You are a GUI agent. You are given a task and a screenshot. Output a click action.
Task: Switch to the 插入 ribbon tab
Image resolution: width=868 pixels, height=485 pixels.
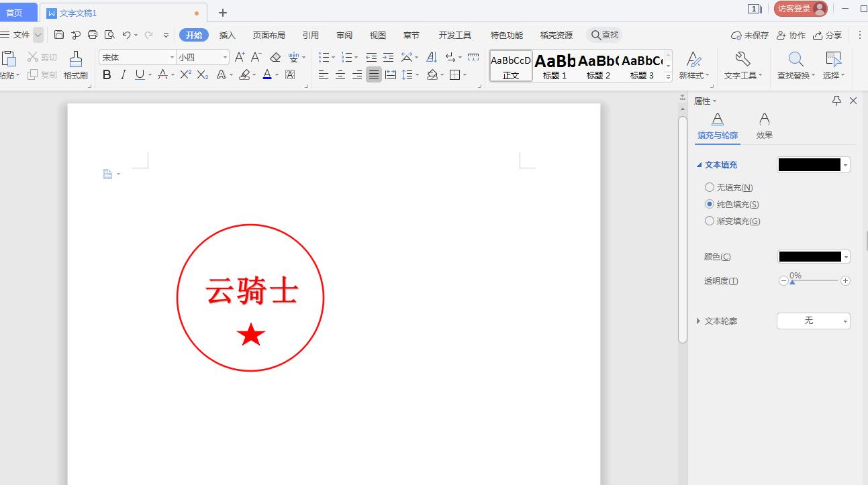coord(227,35)
